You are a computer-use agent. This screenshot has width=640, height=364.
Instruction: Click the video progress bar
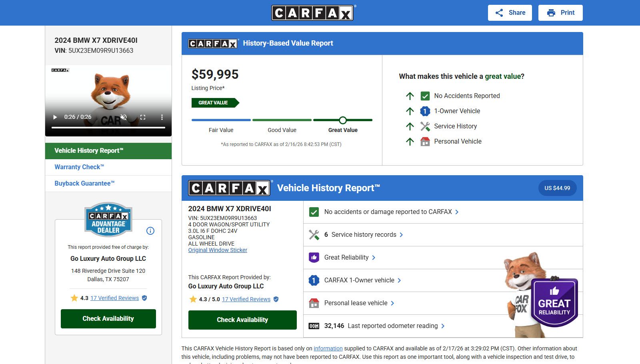coord(108,128)
